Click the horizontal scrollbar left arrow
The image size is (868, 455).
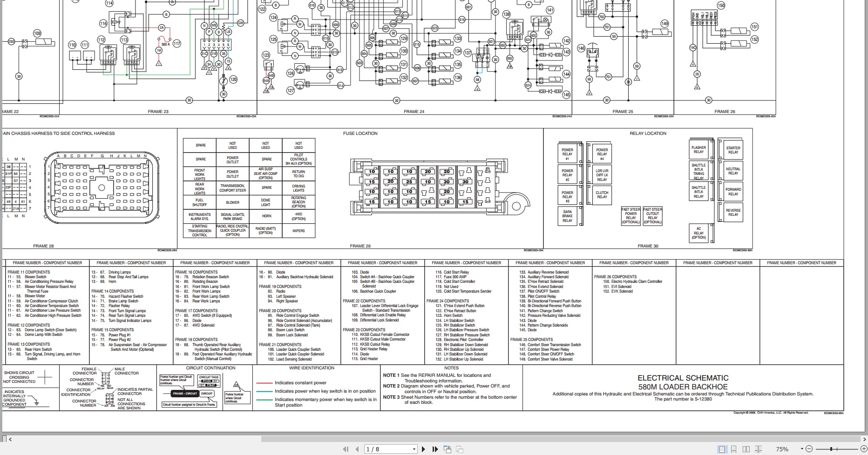pos(10,439)
